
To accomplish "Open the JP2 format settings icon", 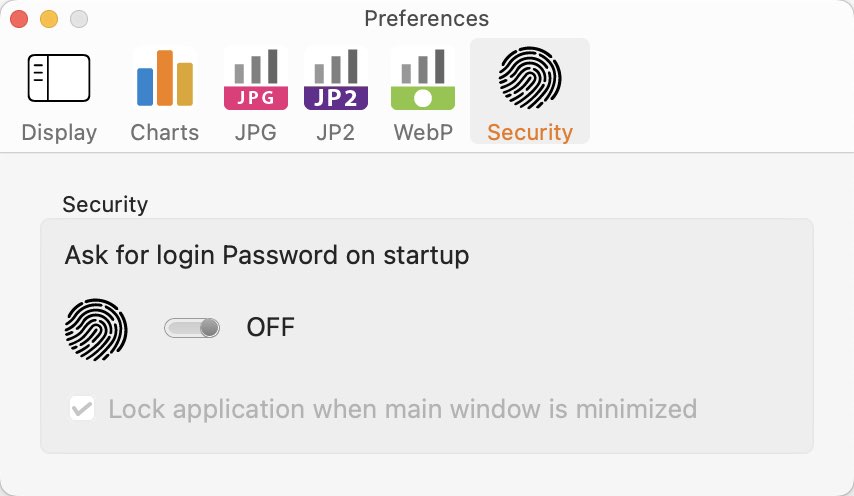I will coord(336,79).
